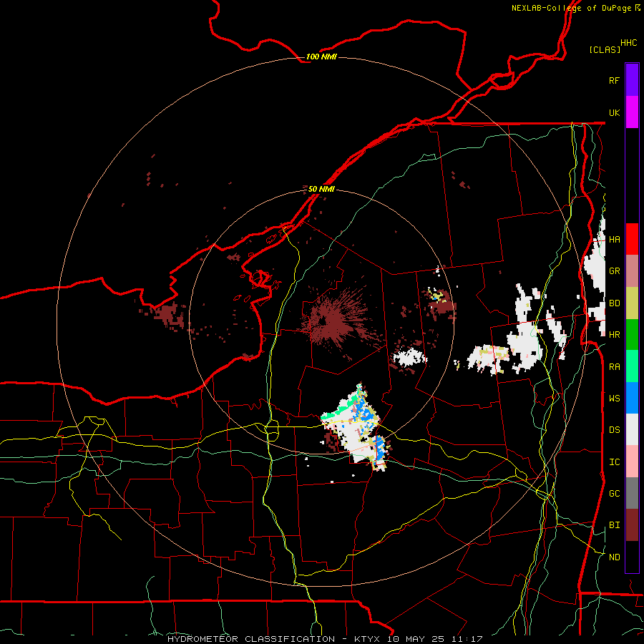Click the 'IC' legend label
Image resolution: width=644 pixels, height=644 pixels.
pos(614,462)
